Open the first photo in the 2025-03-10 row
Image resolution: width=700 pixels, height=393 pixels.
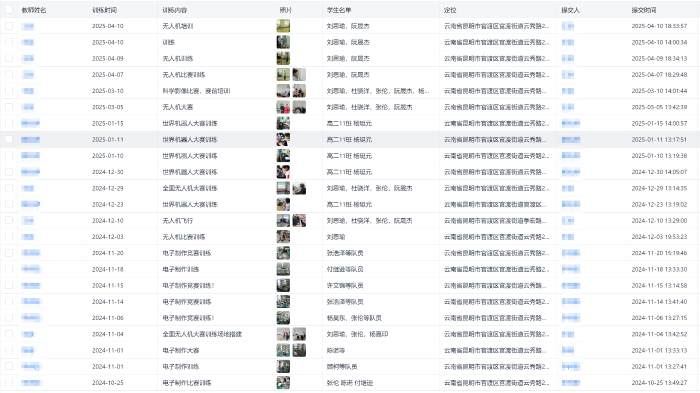283,91
